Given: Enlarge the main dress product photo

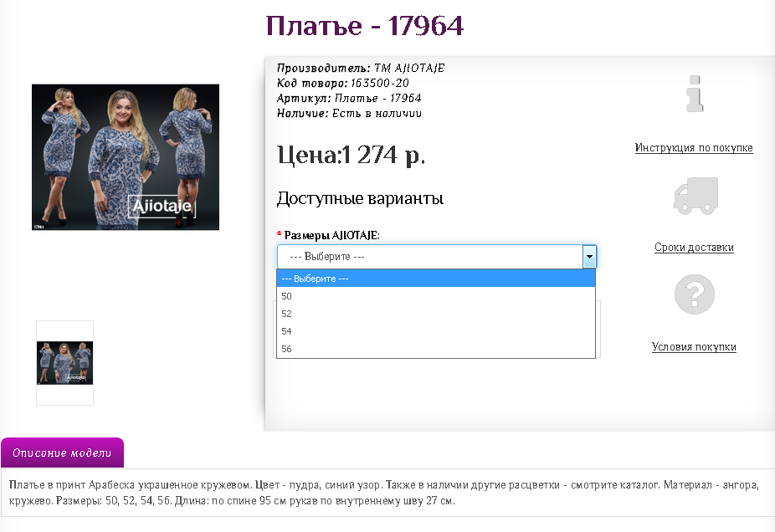Looking at the screenshot, I should (x=126, y=157).
